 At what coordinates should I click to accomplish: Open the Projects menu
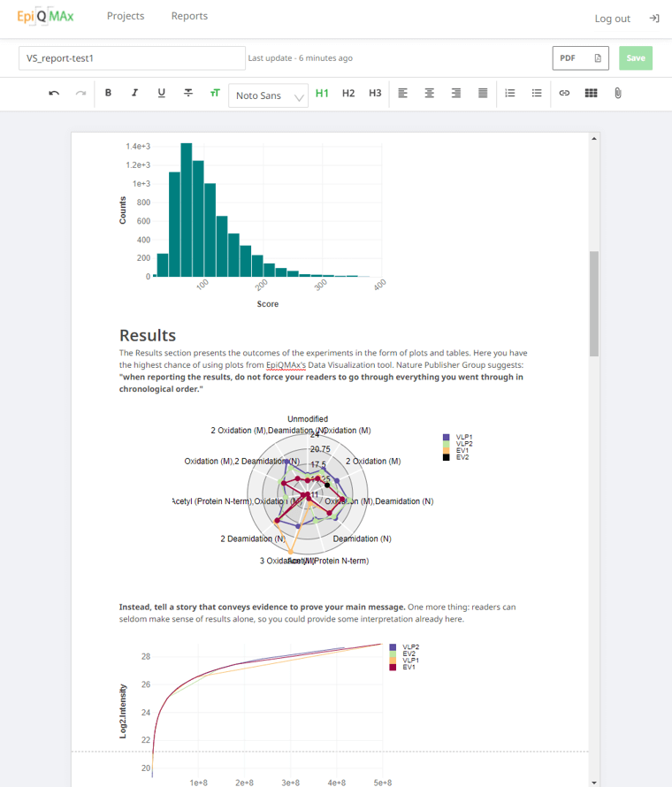pyautogui.click(x=126, y=16)
